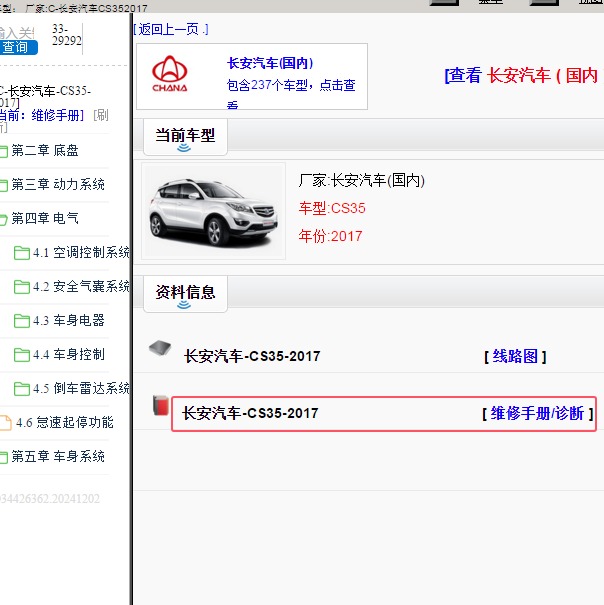604x605 pixels.
Task: Click page icon next to 4.6 怠速起停功能
Action: (x=5, y=422)
